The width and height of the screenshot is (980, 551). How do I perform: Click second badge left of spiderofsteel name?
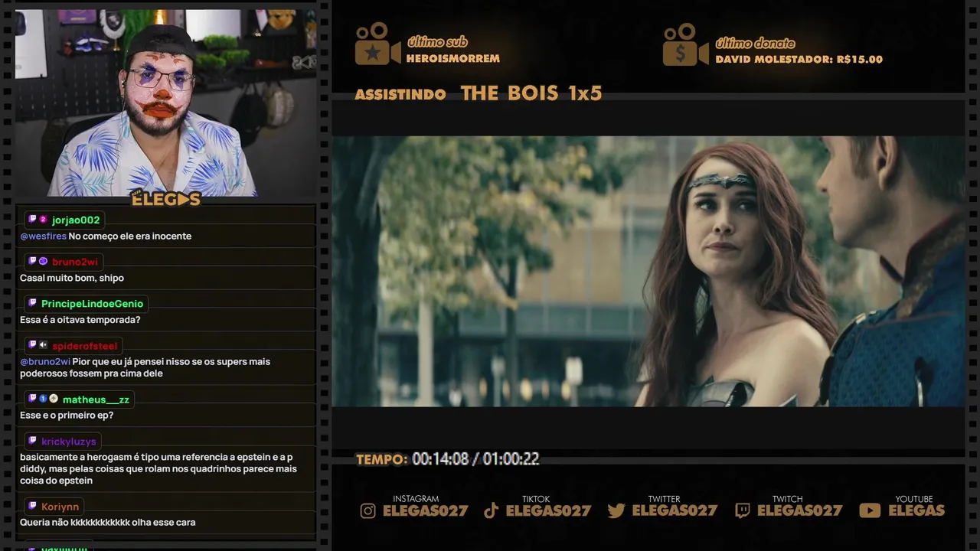(x=43, y=346)
